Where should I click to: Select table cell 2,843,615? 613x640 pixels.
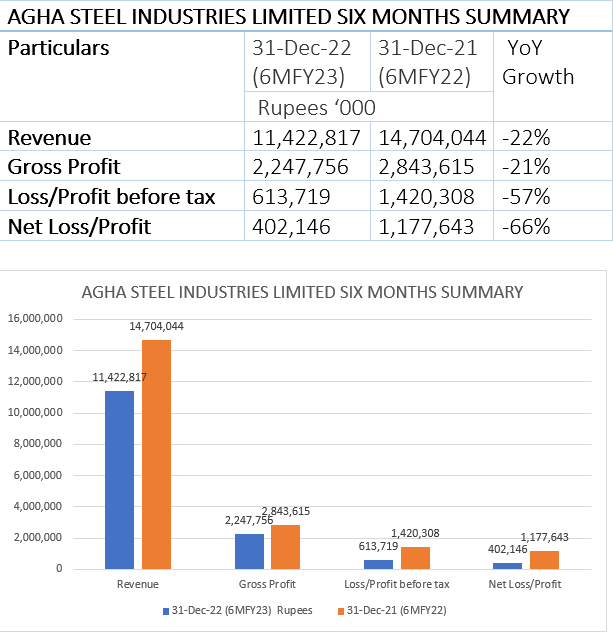click(x=426, y=167)
